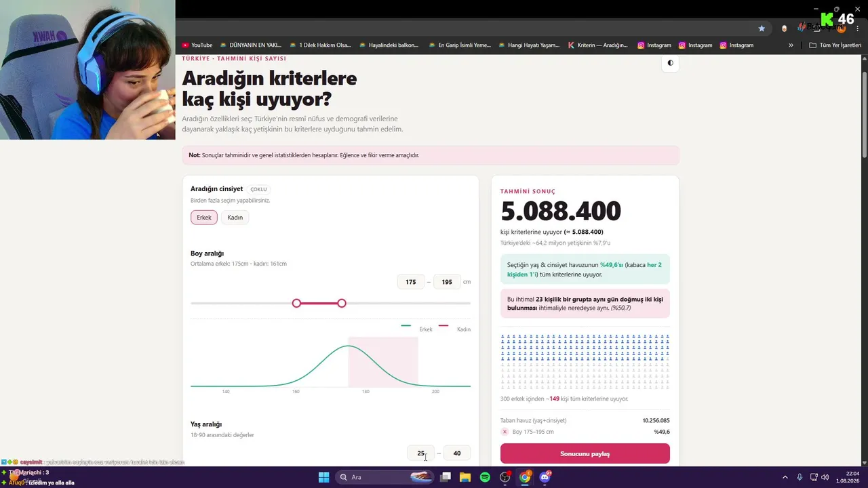The image size is (868, 488).
Task: Open the 'Kriterin — Aradığın...' bookmark
Action: click(597, 45)
